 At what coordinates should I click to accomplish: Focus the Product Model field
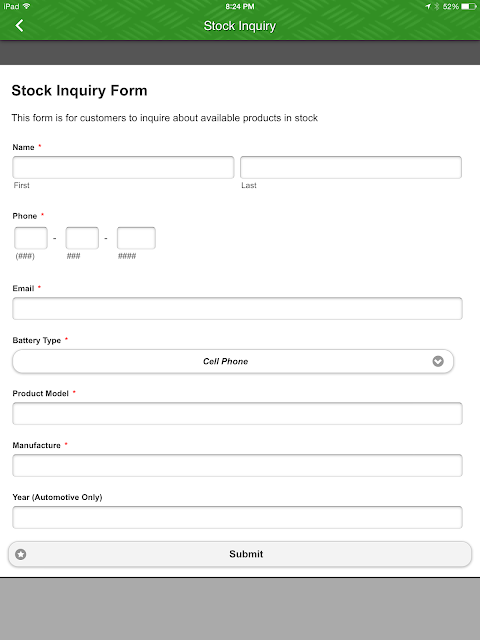point(238,413)
